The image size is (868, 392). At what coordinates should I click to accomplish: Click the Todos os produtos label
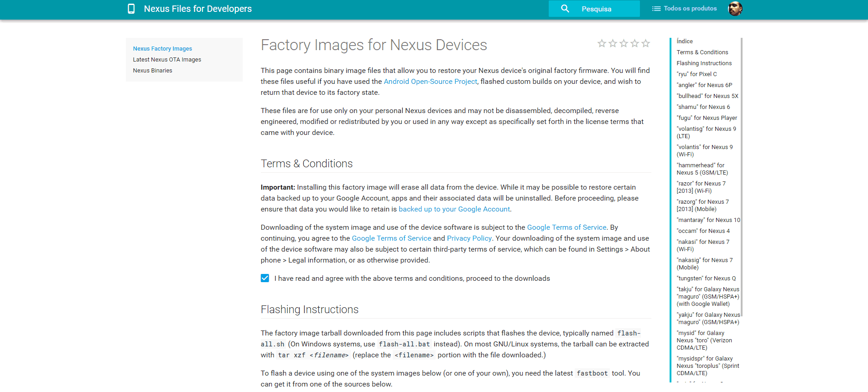click(690, 9)
